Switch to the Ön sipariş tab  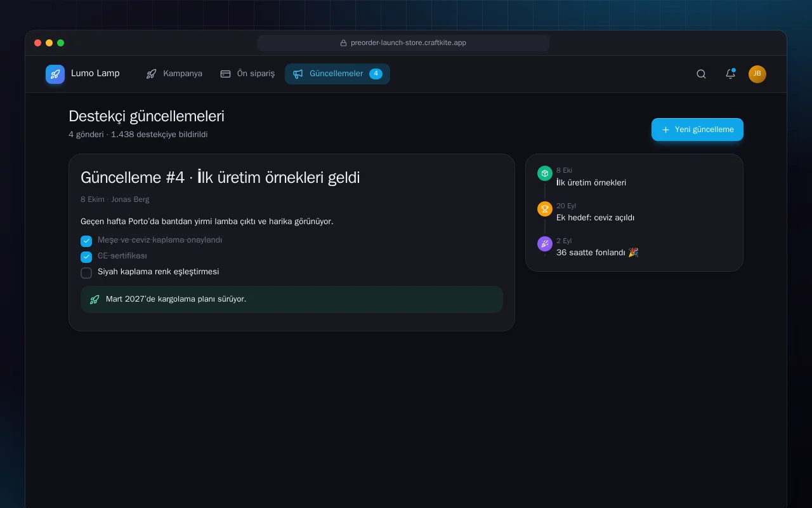[x=247, y=74]
